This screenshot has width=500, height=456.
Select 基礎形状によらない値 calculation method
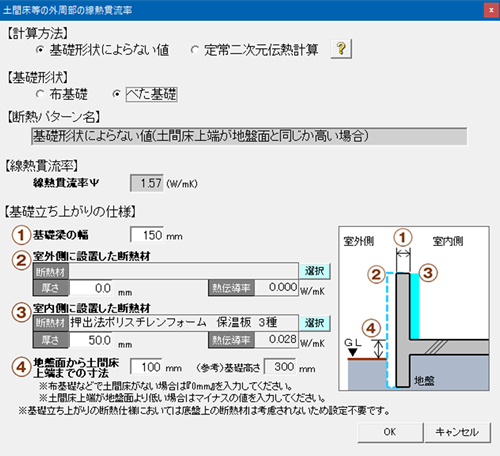coord(103,50)
